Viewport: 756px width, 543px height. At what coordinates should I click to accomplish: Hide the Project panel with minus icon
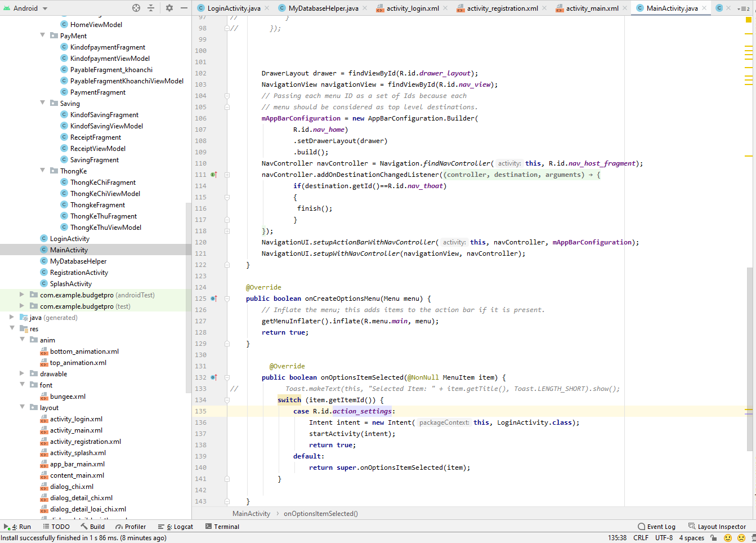184,8
